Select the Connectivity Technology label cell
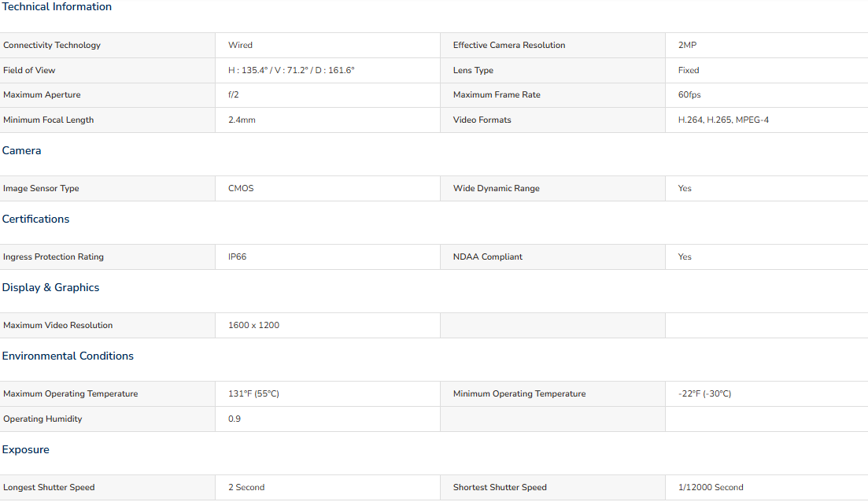Viewport: 868px width, 502px height. [x=52, y=45]
